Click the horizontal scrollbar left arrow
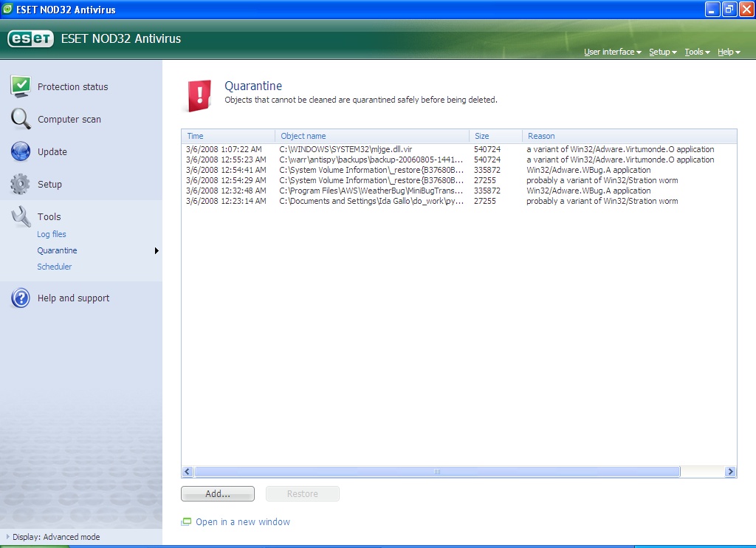 pos(188,472)
